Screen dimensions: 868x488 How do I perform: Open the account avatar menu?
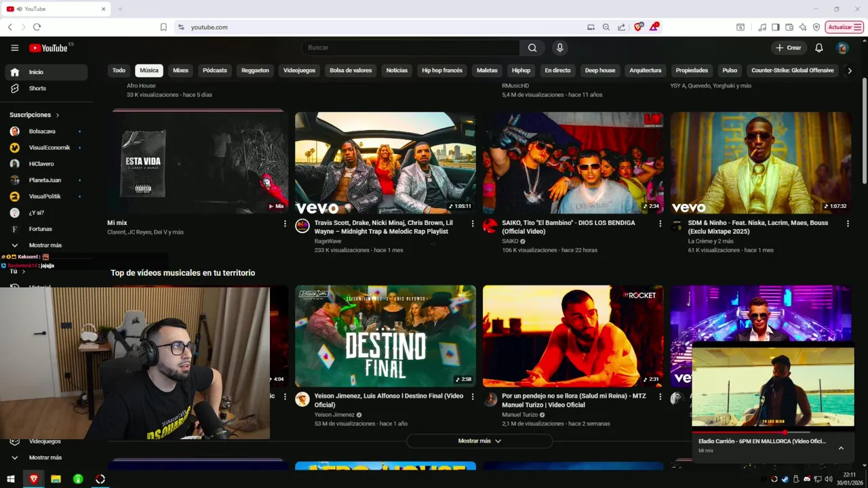pyautogui.click(x=842, y=47)
